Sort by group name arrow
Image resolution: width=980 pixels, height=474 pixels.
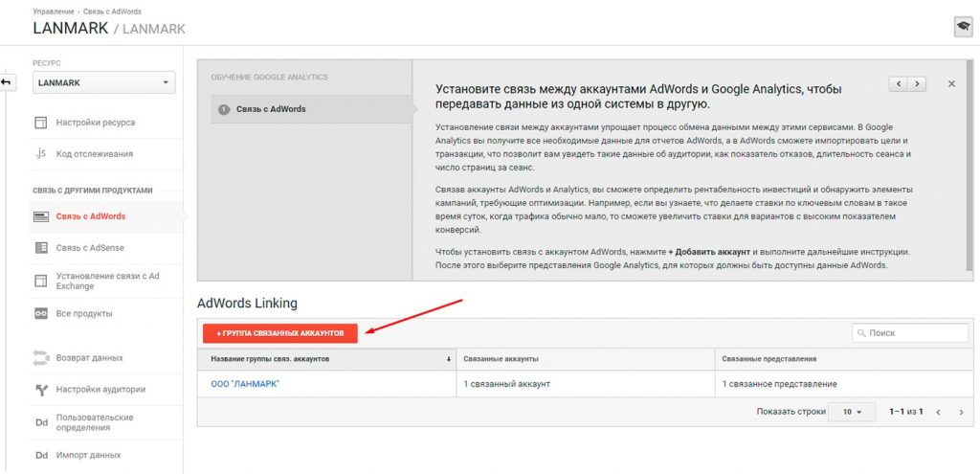tap(448, 359)
